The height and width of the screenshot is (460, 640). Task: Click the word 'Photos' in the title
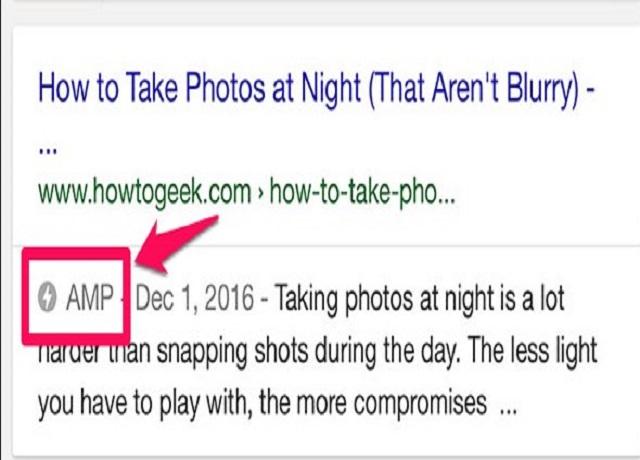click(225, 88)
